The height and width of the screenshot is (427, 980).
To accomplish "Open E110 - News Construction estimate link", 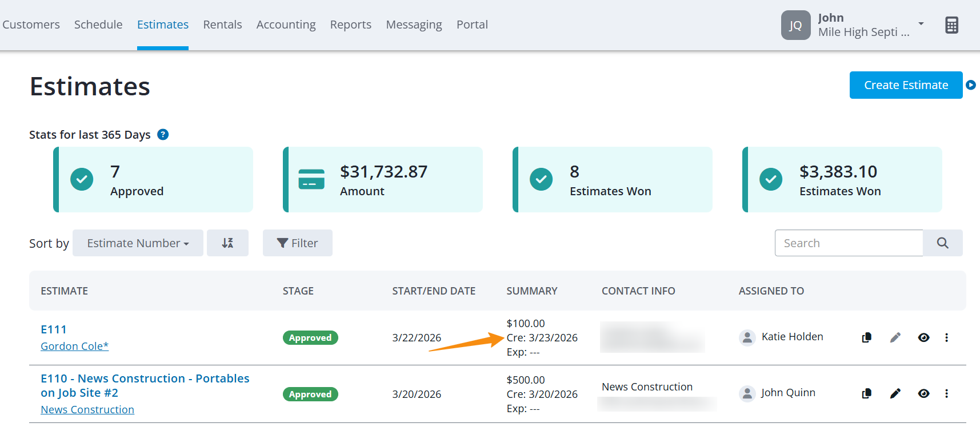I will (145, 385).
